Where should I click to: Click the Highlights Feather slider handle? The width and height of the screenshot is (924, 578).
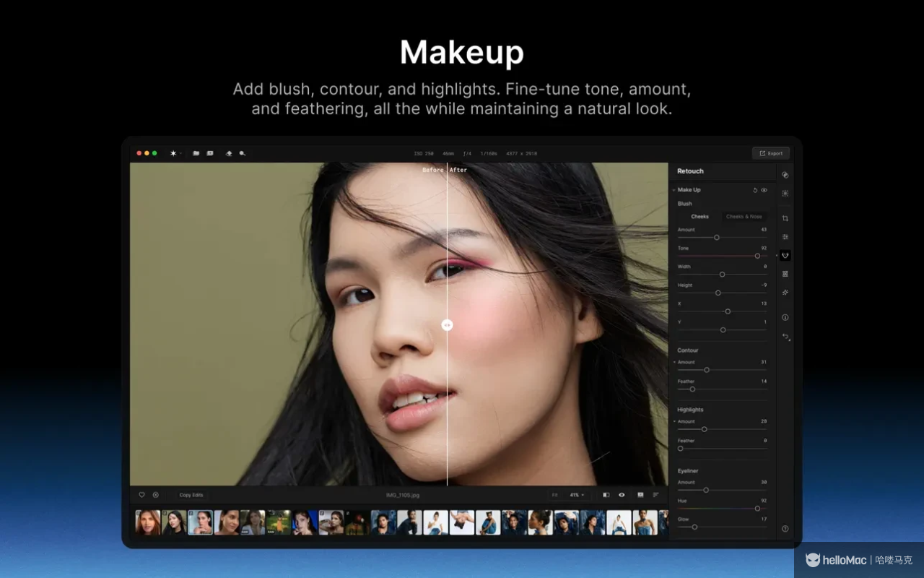click(680, 448)
